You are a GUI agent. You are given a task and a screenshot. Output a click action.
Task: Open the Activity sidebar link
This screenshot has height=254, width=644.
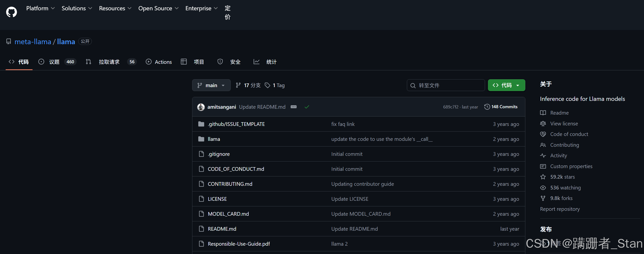(553, 156)
